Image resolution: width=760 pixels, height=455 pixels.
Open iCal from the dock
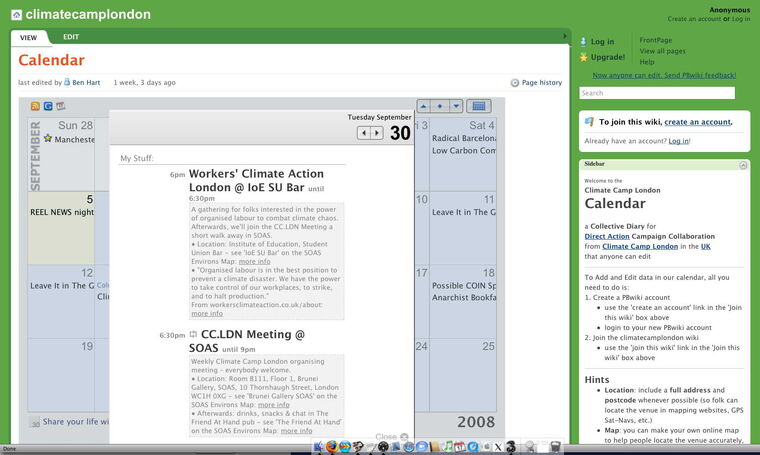460,447
